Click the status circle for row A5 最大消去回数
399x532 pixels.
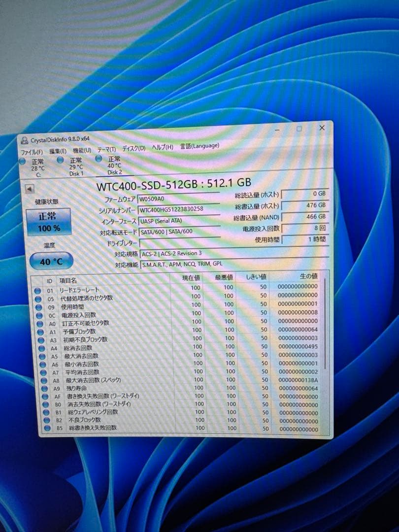[42, 356]
